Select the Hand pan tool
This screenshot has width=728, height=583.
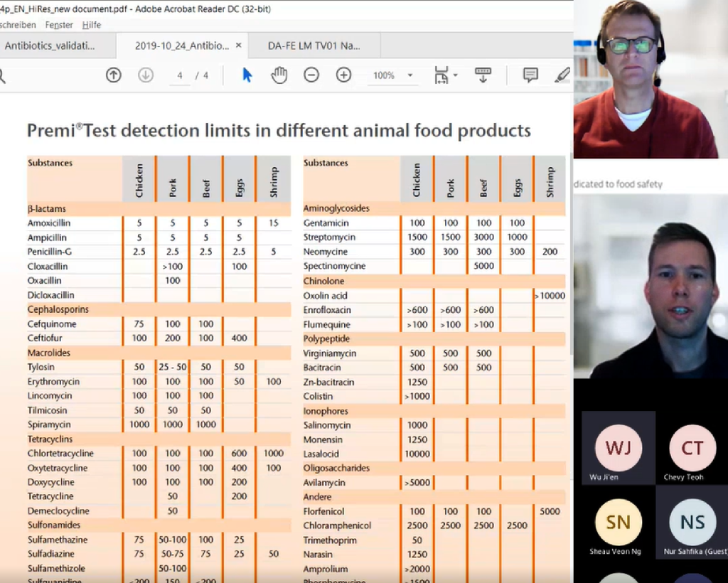pos(279,75)
